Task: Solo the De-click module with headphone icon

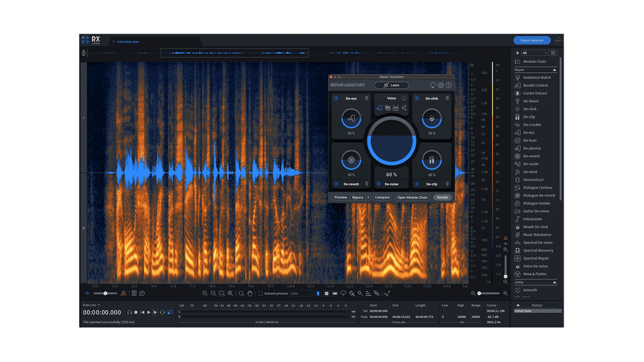Action: point(447,98)
